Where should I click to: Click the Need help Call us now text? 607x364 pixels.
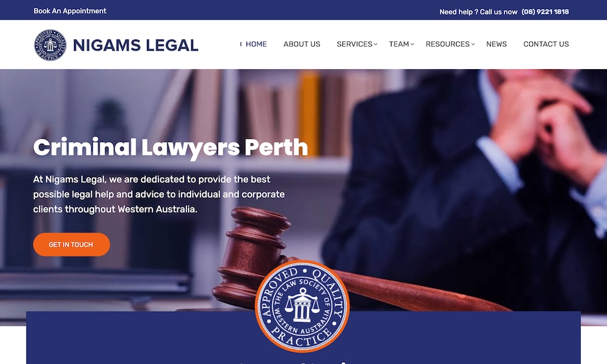[x=478, y=12]
